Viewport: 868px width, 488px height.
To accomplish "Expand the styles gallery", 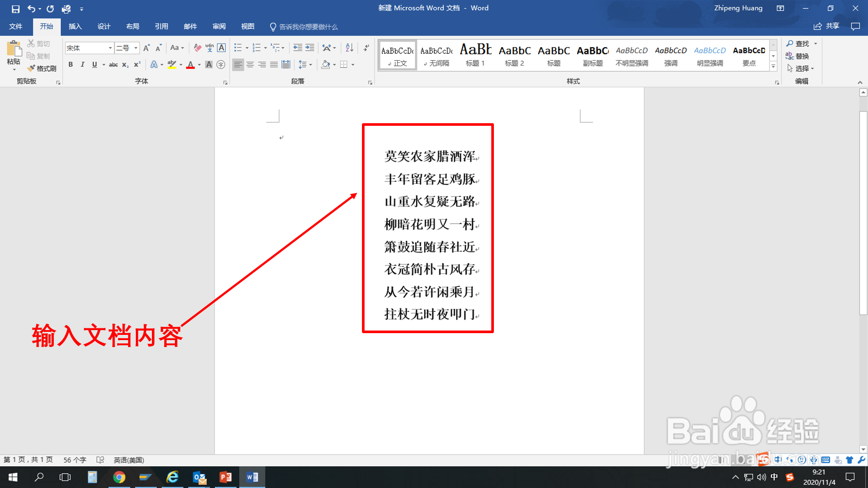I will [x=773, y=66].
